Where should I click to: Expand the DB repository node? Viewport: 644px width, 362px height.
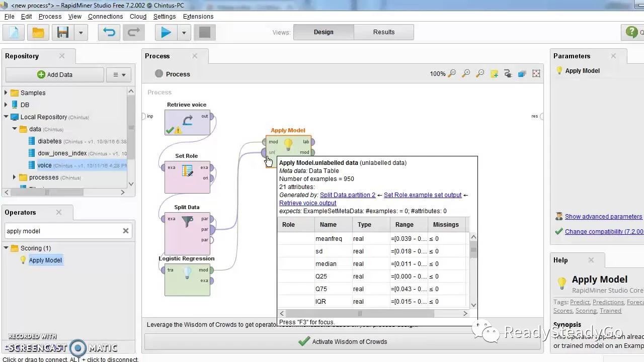point(6,105)
